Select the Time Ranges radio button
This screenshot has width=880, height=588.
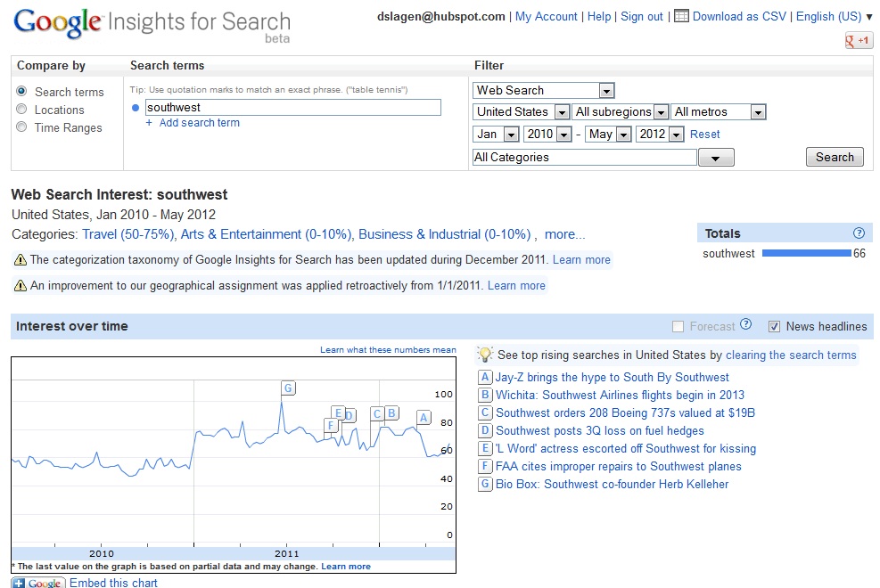pos(22,127)
